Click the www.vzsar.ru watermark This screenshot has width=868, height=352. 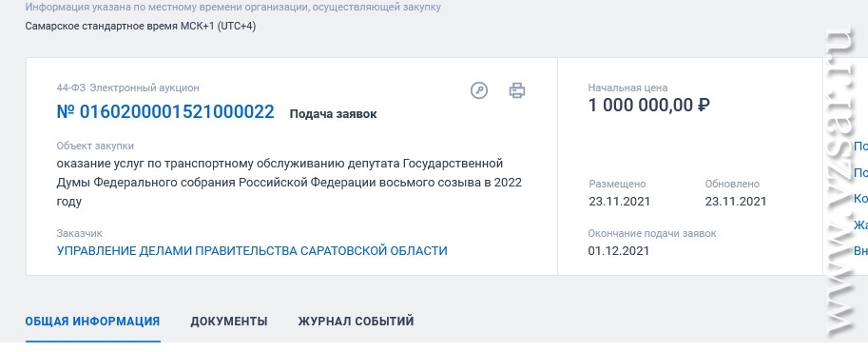pyautogui.click(x=840, y=180)
